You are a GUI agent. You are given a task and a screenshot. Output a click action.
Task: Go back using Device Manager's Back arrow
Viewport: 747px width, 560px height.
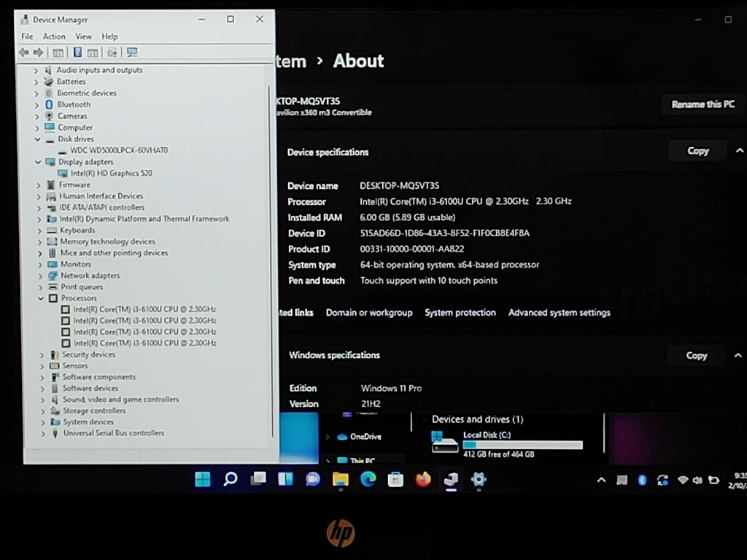pyautogui.click(x=24, y=52)
